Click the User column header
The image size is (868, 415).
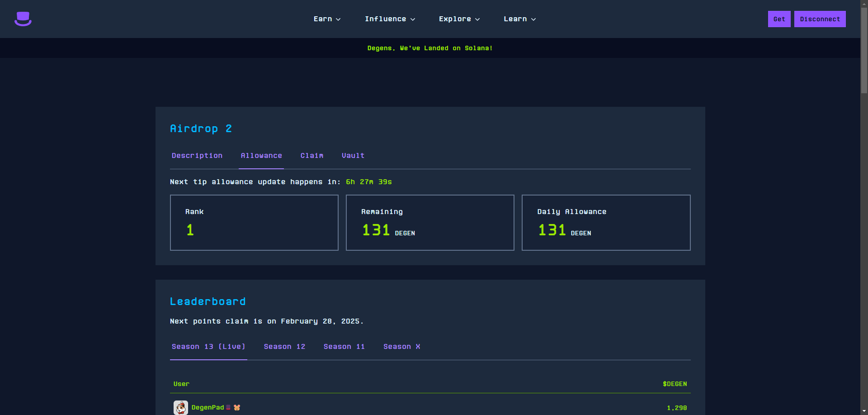pos(181,384)
